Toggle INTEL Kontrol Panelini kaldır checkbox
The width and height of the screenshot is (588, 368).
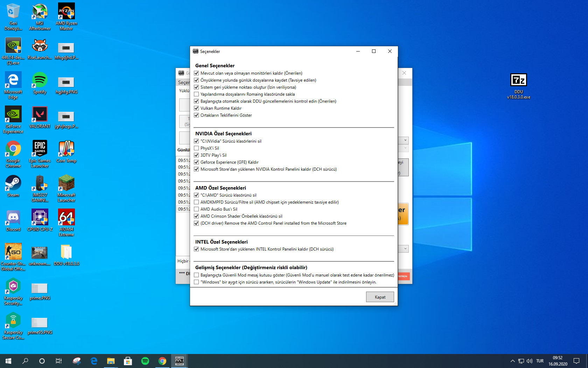pos(196,249)
